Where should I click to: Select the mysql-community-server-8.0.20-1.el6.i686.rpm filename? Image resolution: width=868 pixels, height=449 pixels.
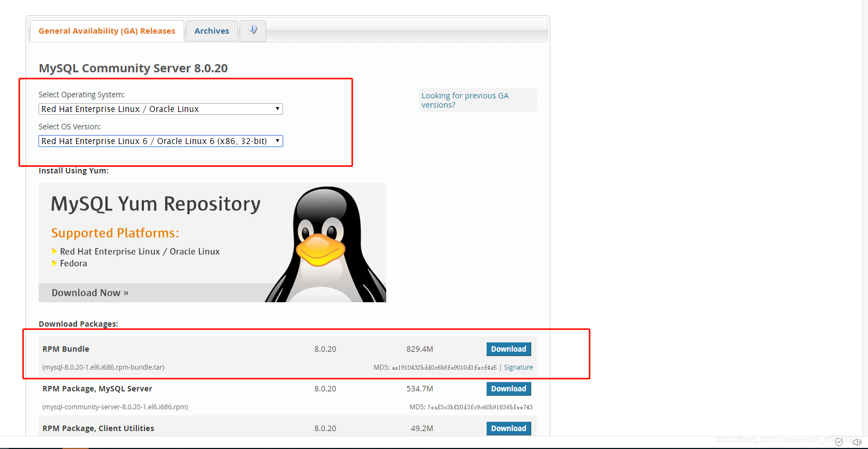pos(115,407)
